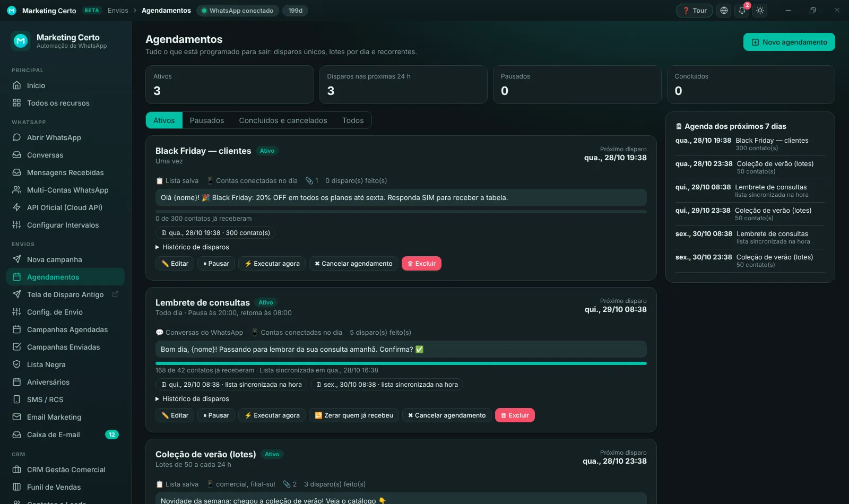Delete Lembrete de consultas via Excluir
The height and width of the screenshot is (504, 849).
click(515, 415)
